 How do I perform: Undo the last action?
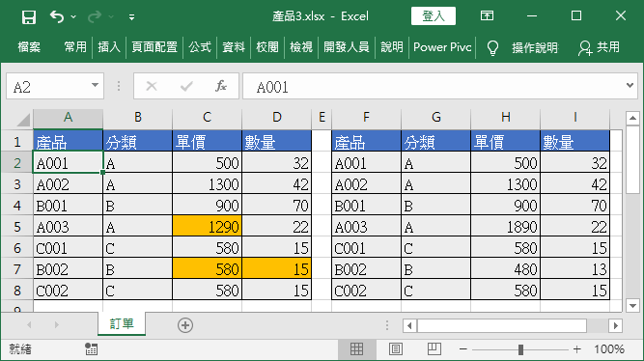coord(57,16)
